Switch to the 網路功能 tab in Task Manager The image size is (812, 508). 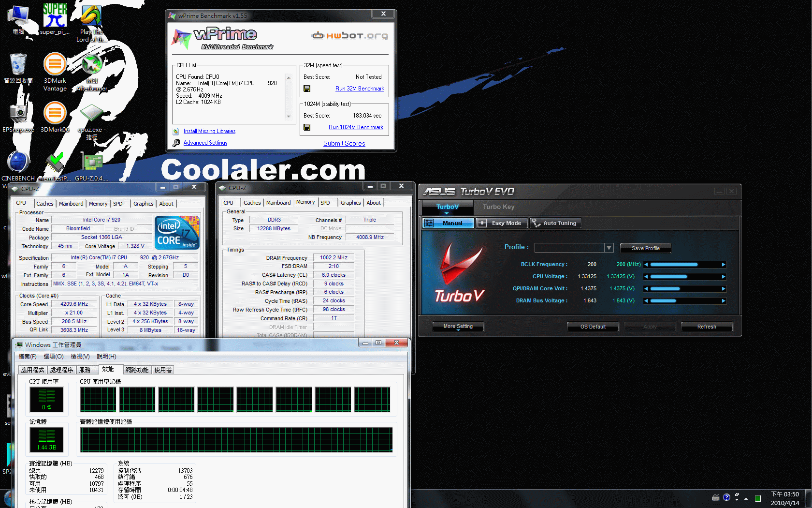tap(137, 370)
